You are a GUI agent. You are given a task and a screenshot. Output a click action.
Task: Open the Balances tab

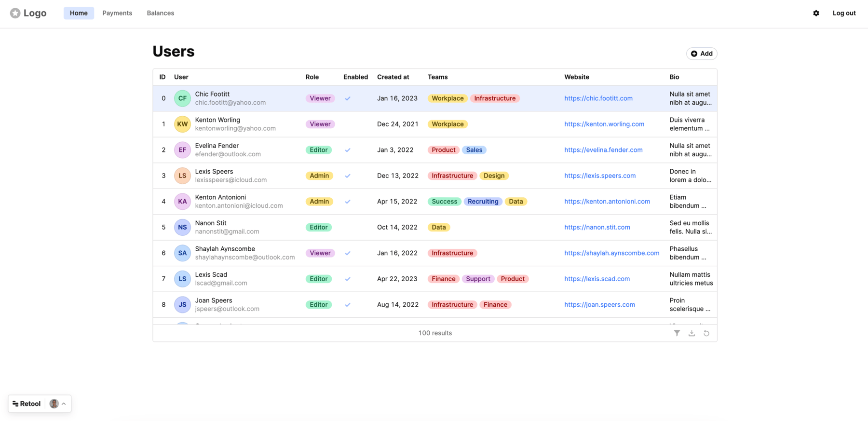click(161, 13)
